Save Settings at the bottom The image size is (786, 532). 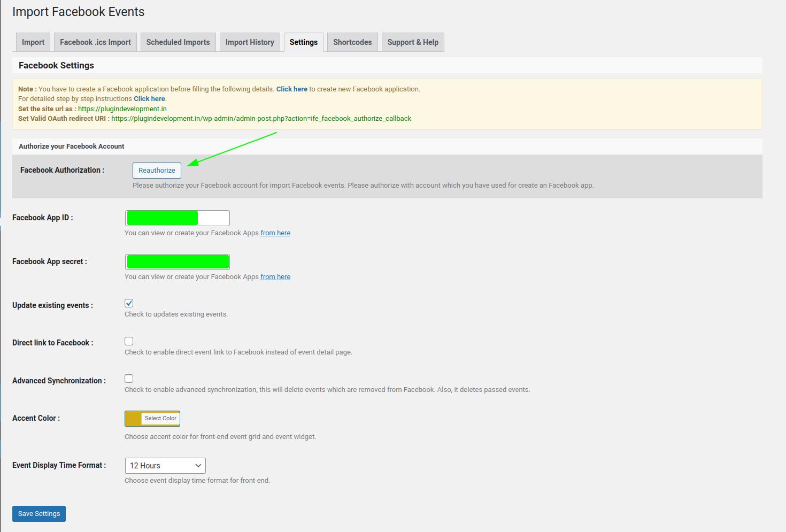[x=39, y=514]
